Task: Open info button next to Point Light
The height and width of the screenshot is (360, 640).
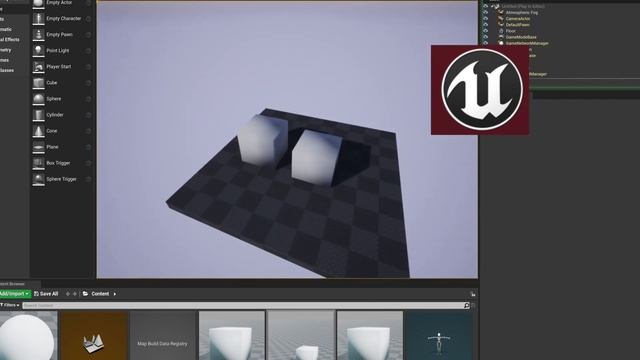Action: coord(88,51)
